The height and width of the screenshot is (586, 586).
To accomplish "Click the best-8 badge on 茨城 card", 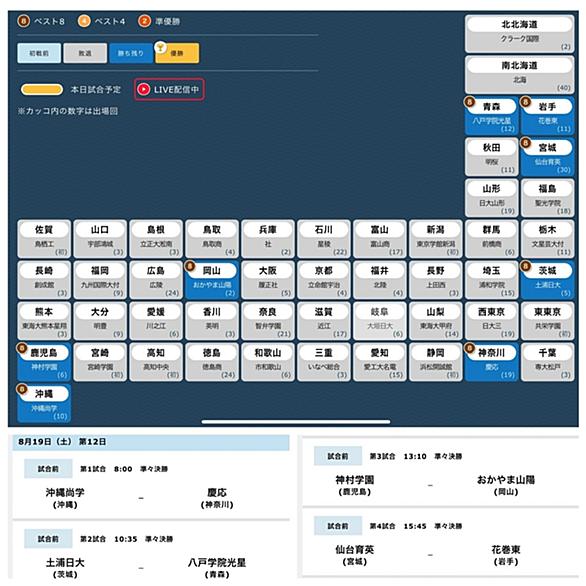I will point(525,266).
